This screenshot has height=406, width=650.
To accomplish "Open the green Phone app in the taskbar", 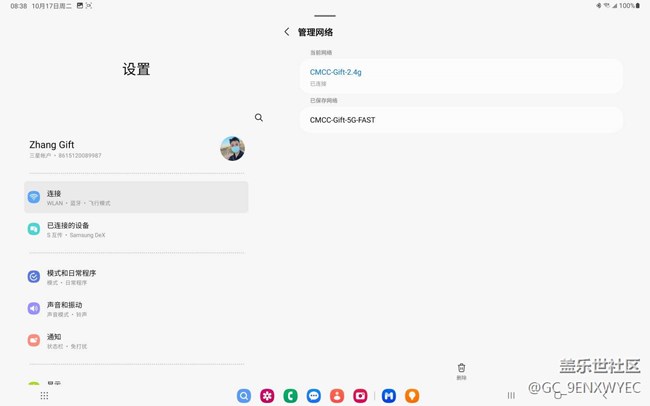I will pos(290,396).
